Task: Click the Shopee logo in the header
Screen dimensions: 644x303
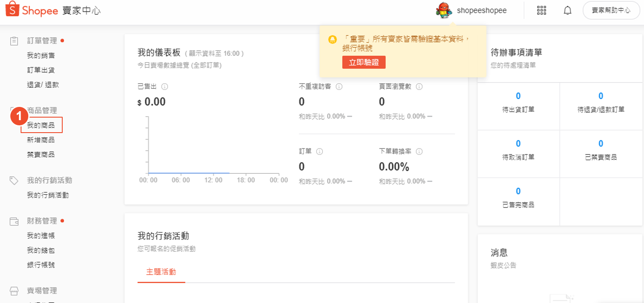Action: [32, 10]
